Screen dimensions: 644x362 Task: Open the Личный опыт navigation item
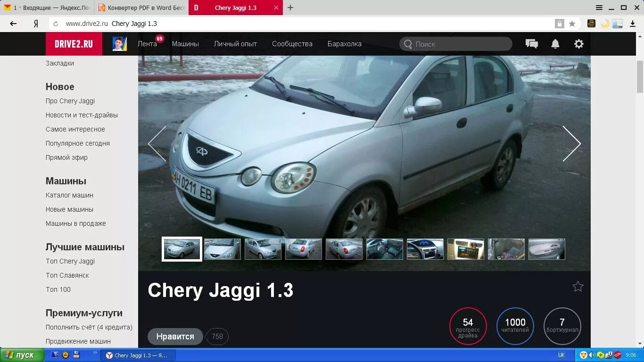click(x=235, y=44)
